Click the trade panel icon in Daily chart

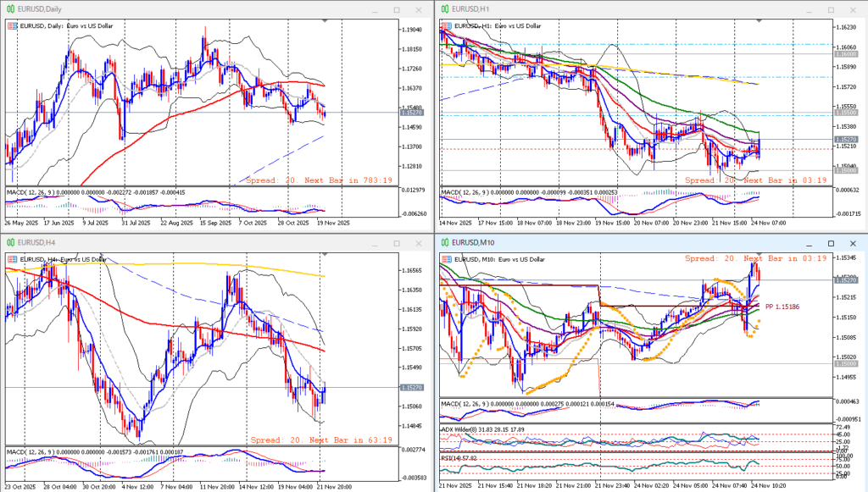(12, 26)
